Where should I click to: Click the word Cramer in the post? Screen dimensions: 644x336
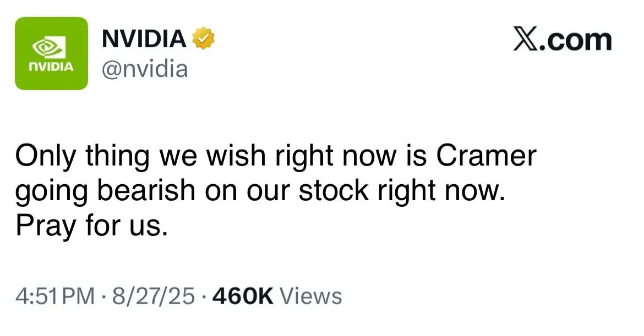click(486, 156)
